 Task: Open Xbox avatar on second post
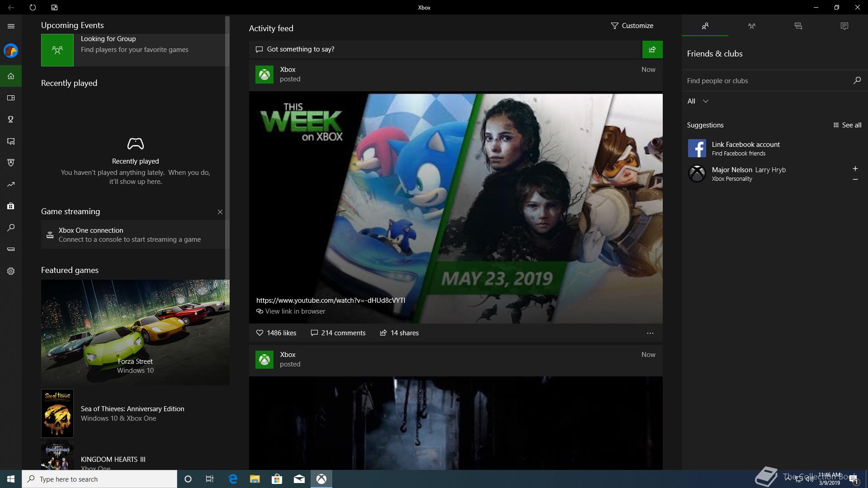(264, 360)
